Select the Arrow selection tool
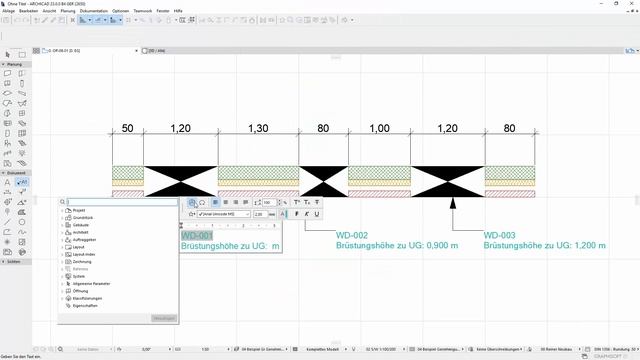 coord(7,55)
